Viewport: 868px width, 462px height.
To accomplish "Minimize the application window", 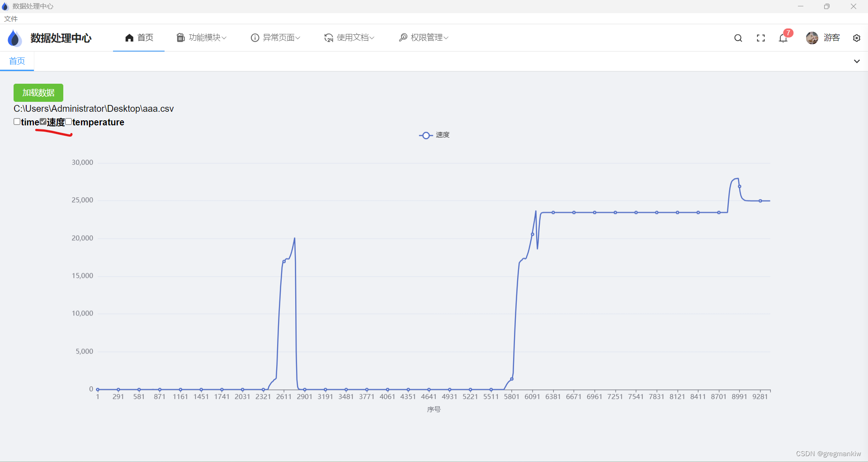I will coord(801,6).
